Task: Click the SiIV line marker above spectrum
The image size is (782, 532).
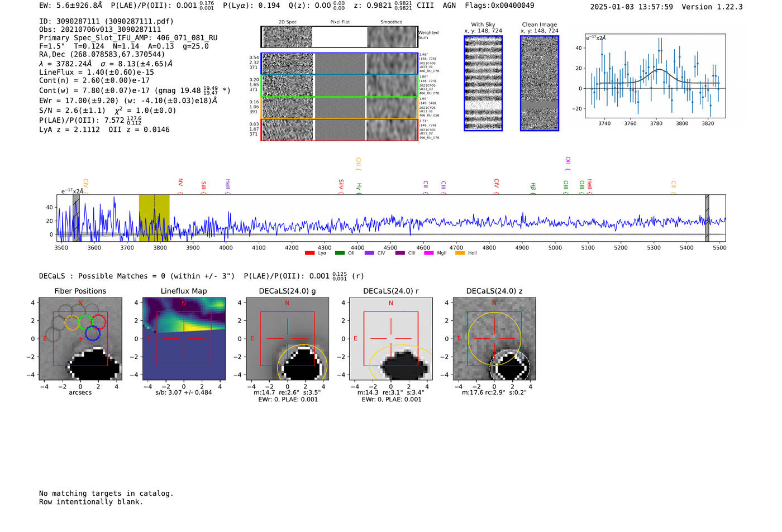Action: point(341,185)
